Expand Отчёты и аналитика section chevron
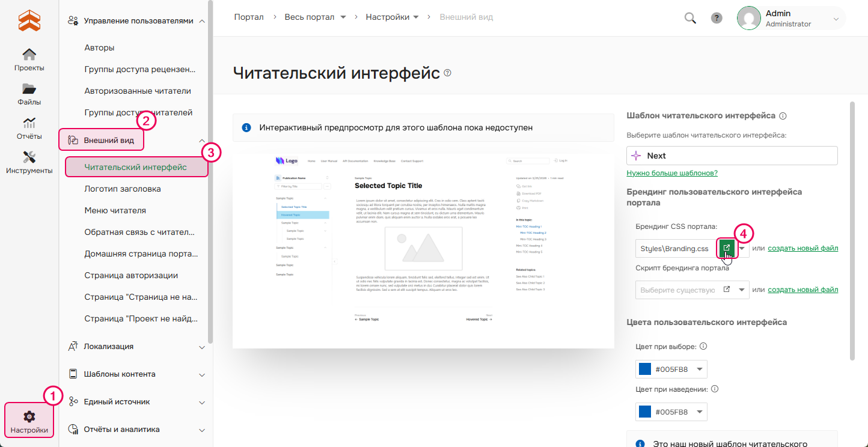 pyautogui.click(x=202, y=430)
